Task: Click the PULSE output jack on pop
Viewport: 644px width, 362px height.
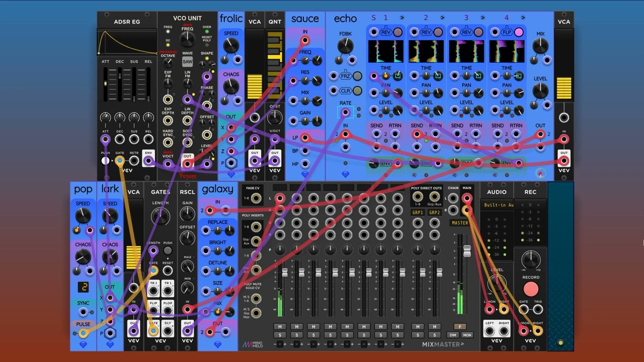Action: tap(83, 333)
